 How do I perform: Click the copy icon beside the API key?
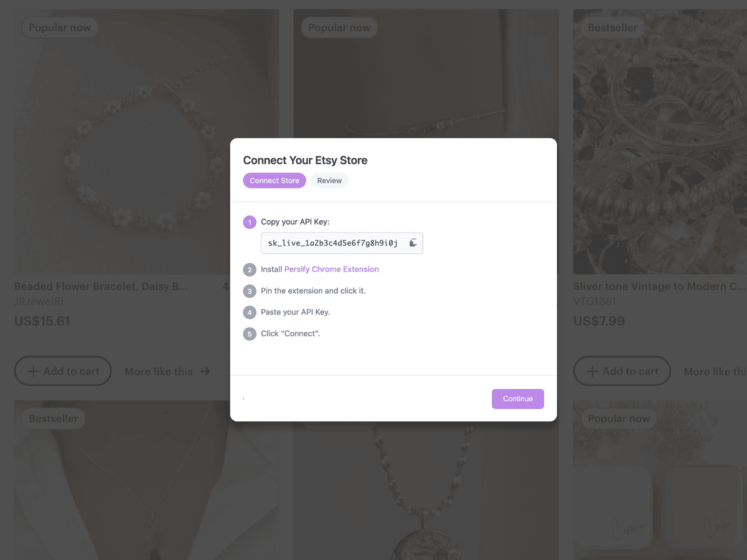tap(413, 243)
